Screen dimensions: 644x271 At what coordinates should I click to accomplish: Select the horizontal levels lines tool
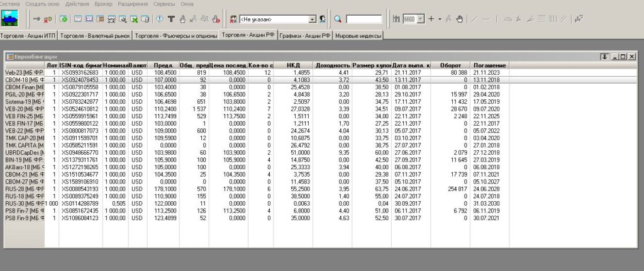click(541, 18)
